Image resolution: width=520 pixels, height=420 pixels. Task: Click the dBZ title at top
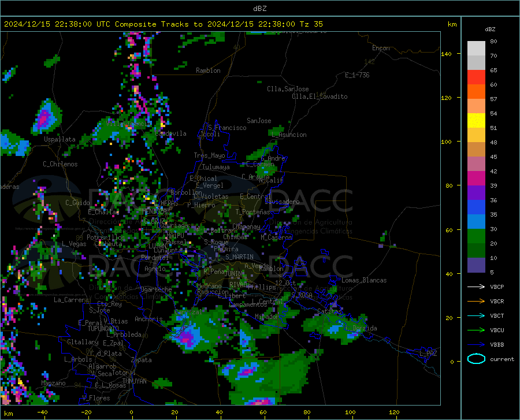(x=259, y=9)
